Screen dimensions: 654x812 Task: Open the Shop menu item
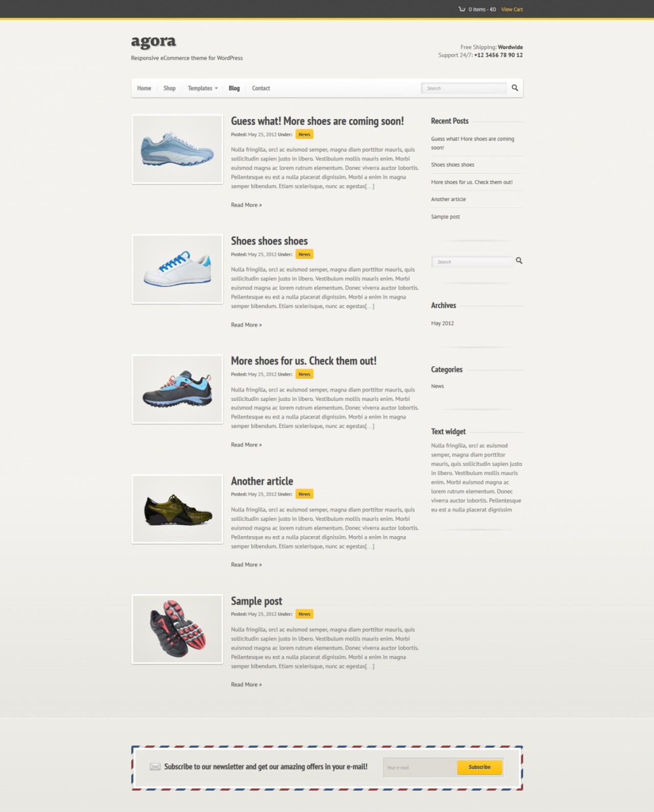pos(169,88)
